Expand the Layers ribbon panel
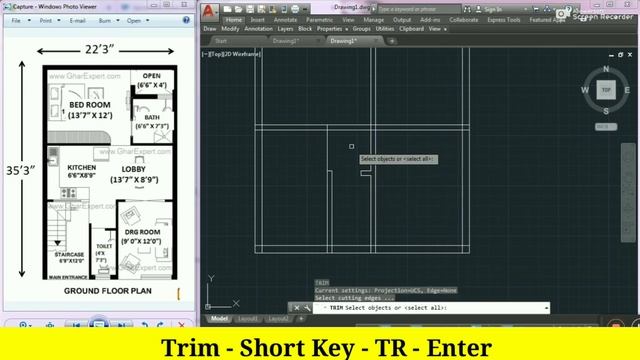Viewport: 640px width, 360px height. tap(285, 29)
